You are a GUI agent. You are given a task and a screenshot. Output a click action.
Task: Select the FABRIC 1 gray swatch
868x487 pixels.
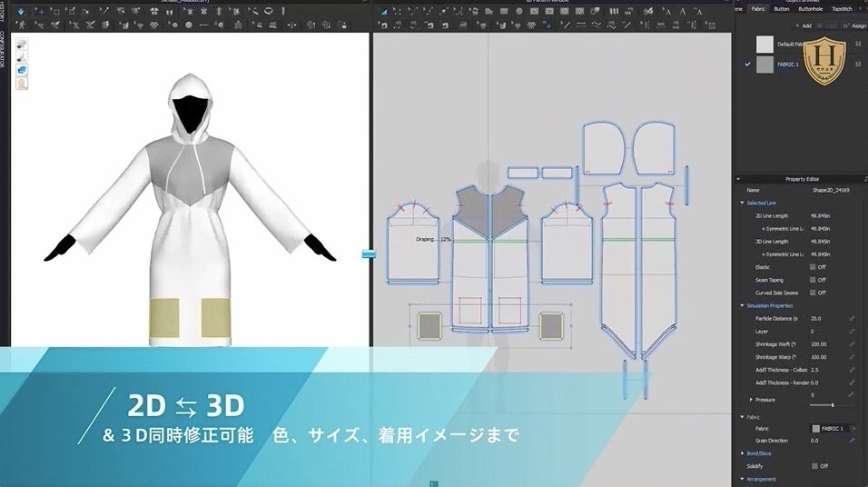pos(764,65)
